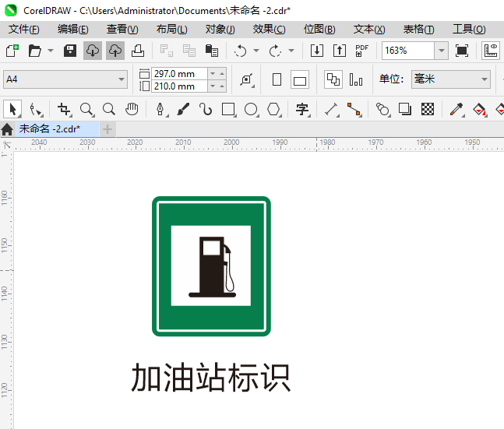This screenshot has height=429, width=504.
Task: Click the Undo arrow icon
Action: click(240, 51)
